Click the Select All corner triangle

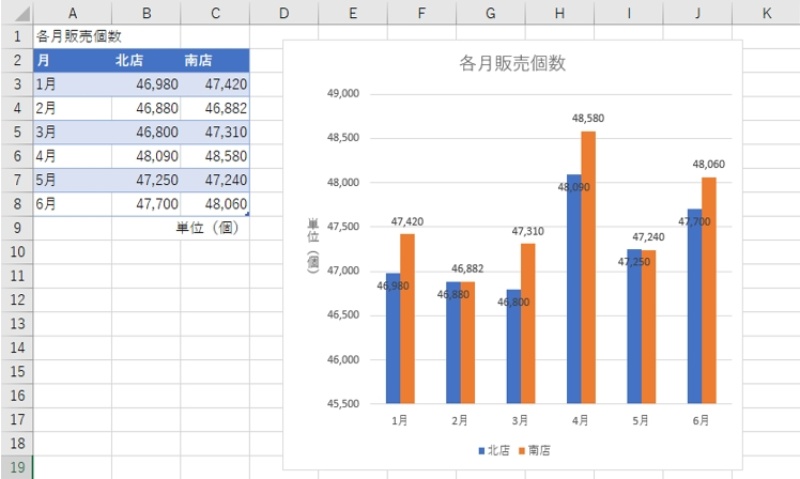coord(16,12)
